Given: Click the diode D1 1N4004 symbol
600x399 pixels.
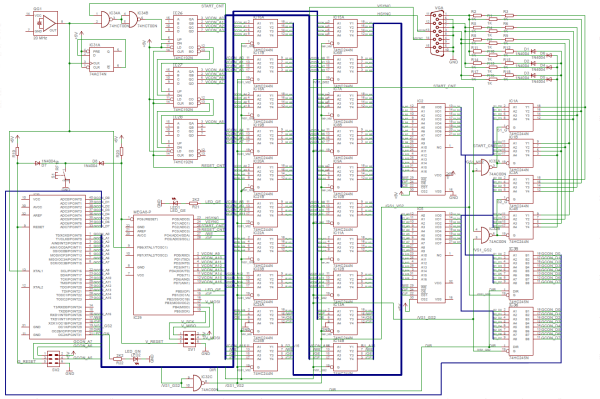Looking at the screenshot, I should [531, 50].
